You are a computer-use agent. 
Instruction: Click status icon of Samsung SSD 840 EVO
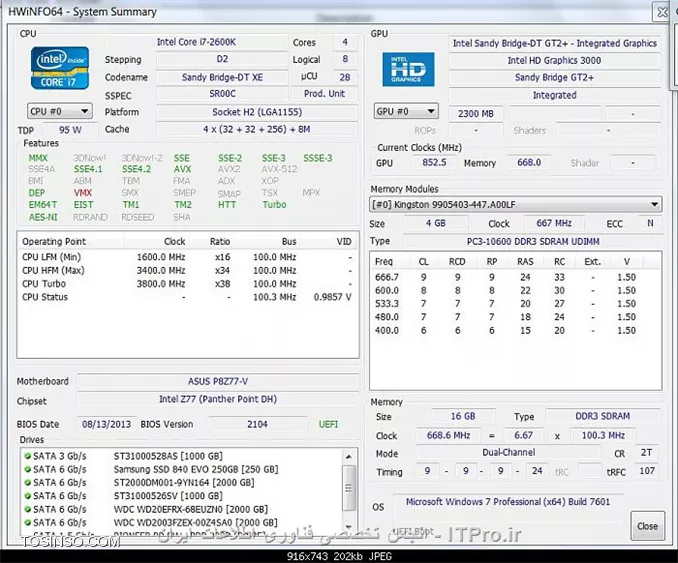tap(28, 469)
